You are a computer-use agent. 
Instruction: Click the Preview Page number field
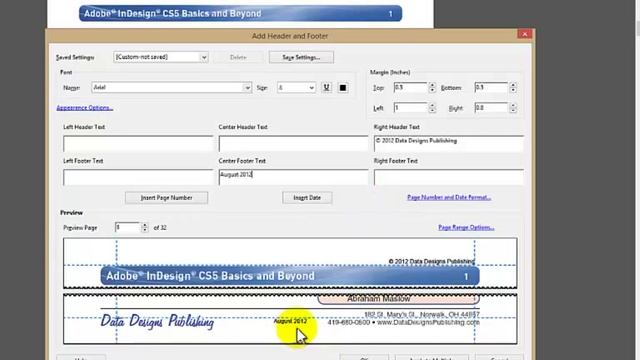pos(128,227)
